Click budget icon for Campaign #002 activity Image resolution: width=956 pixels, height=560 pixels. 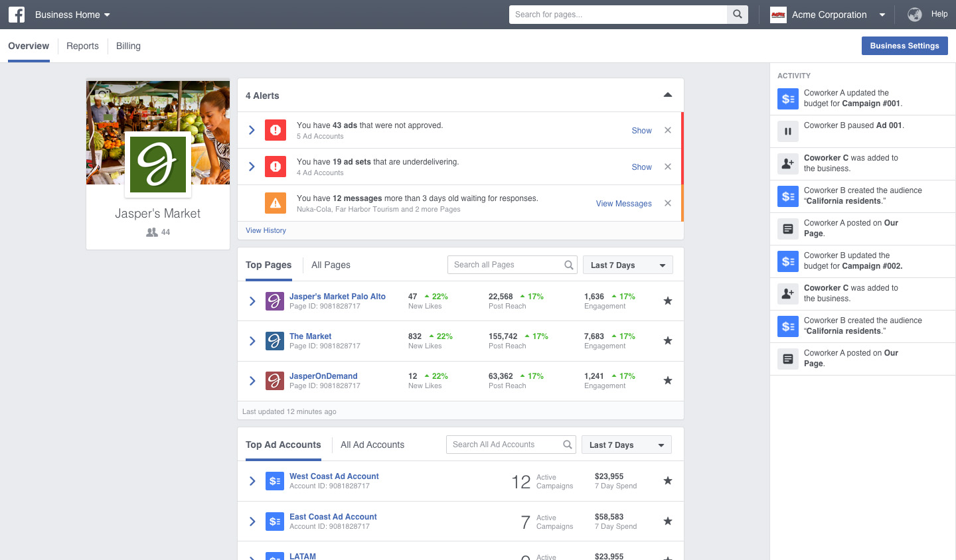(x=788, y=261)
